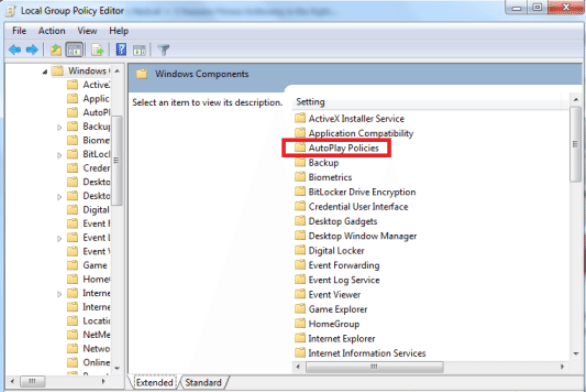Viewport: 586px width, 392px height.
Task: Minimize the Local Group Policy Editor window
Action: click(517, 7)
